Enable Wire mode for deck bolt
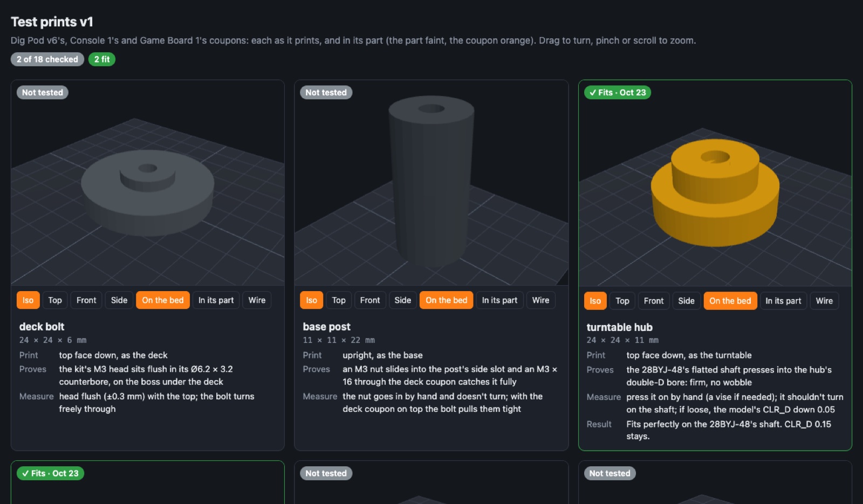The height and width of the screenshot is (504, 863). click(257, 300)
